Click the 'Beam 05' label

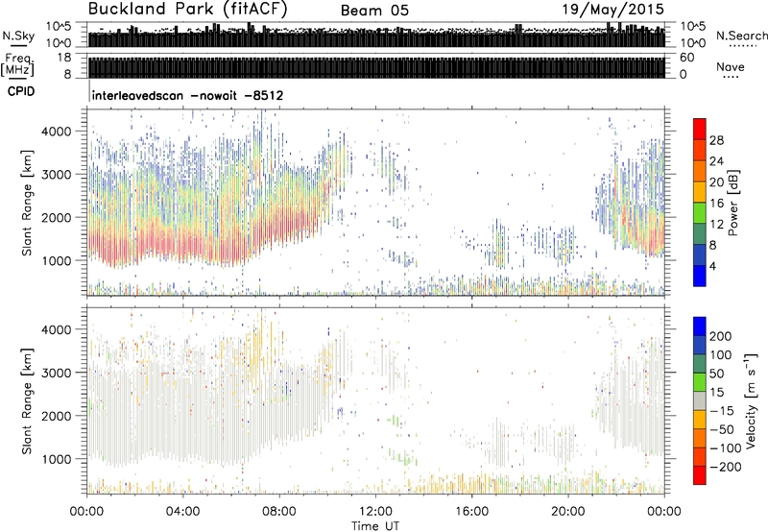[374, 11]
